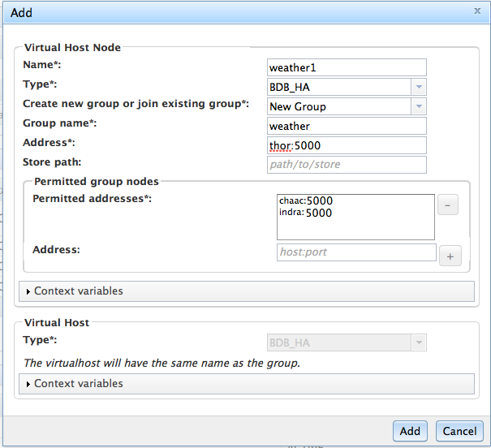Add permitted address using the plus button
This screenshot has width=491, height=448.
pos(449,256)
